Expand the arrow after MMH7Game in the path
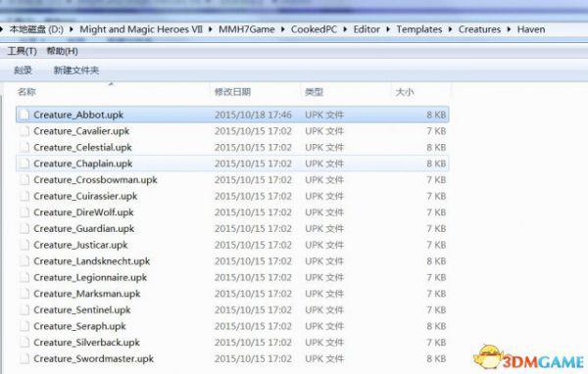 click(x=283, y=29)
